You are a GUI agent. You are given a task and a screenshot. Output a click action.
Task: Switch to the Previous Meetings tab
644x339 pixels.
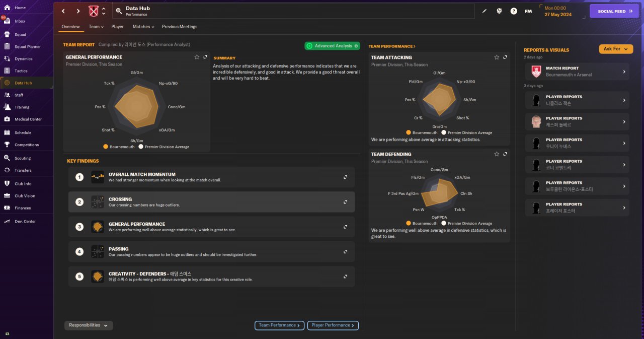tap(180, 27)
